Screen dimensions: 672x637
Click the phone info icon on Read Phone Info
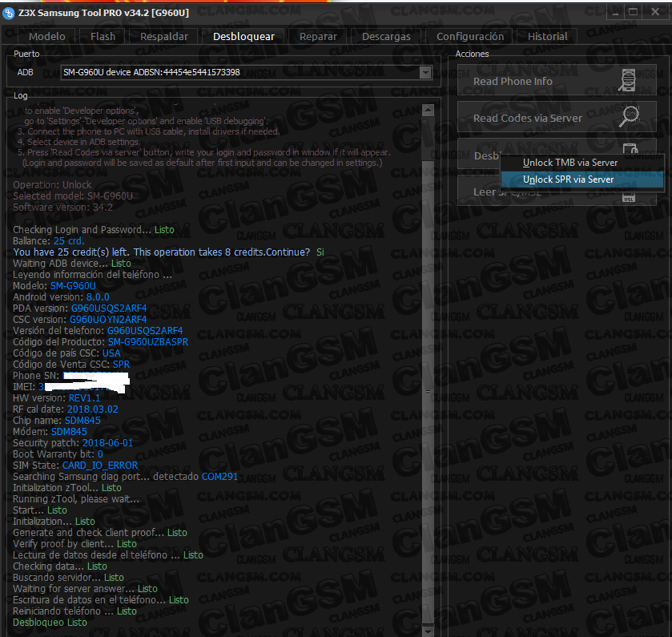click(x=628, y=80)
